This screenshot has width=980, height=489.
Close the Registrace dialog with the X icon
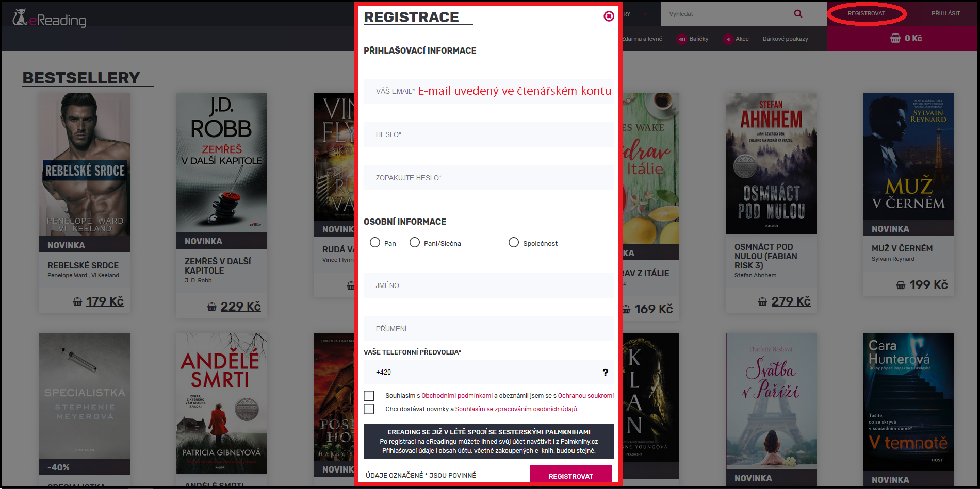coord(609,16)
